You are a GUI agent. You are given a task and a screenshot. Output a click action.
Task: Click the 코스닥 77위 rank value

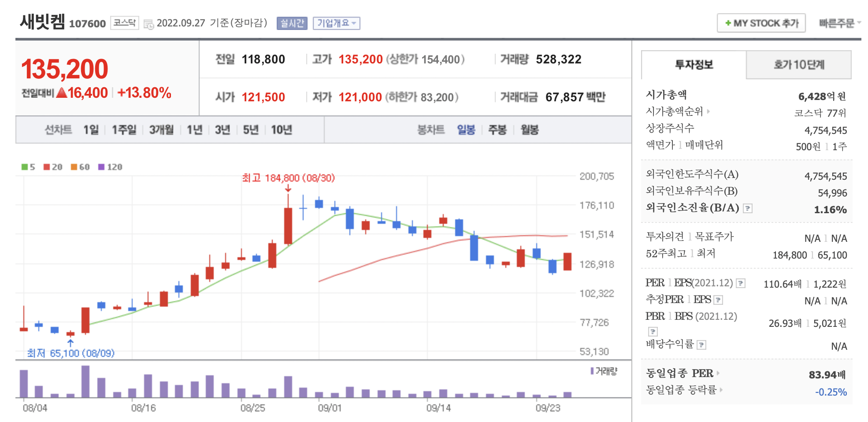tap(820, 113)
